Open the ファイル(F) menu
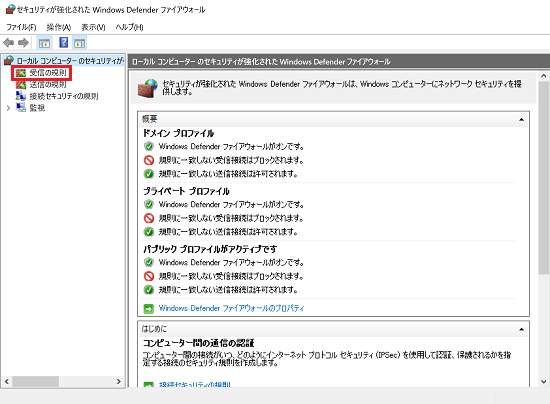The image size is (550, 404). click(x=21, y=27)
